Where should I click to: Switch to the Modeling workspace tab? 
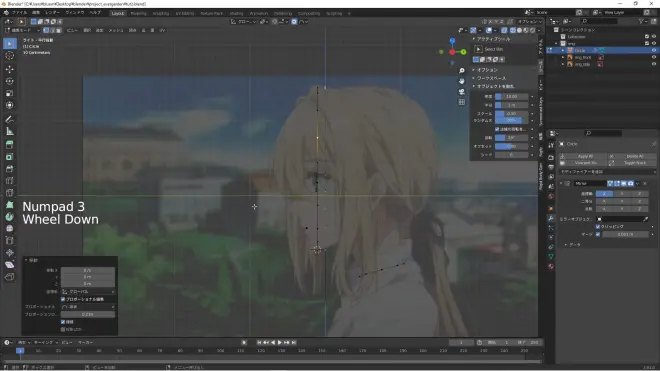tap(138, 13)
